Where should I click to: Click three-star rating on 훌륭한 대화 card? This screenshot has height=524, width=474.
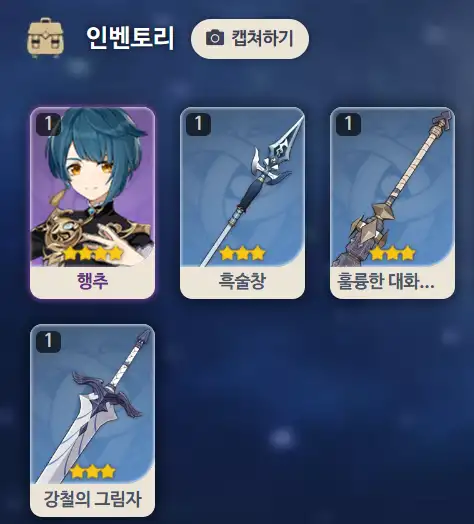(392, 254)
